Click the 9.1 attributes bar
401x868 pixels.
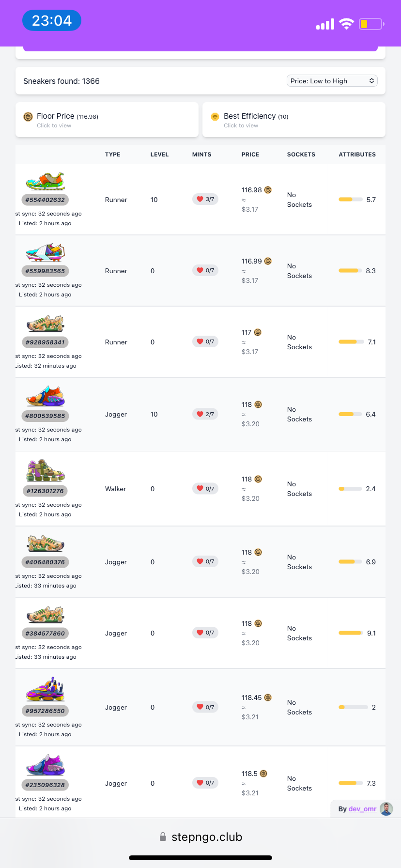[x=350, y=633]
